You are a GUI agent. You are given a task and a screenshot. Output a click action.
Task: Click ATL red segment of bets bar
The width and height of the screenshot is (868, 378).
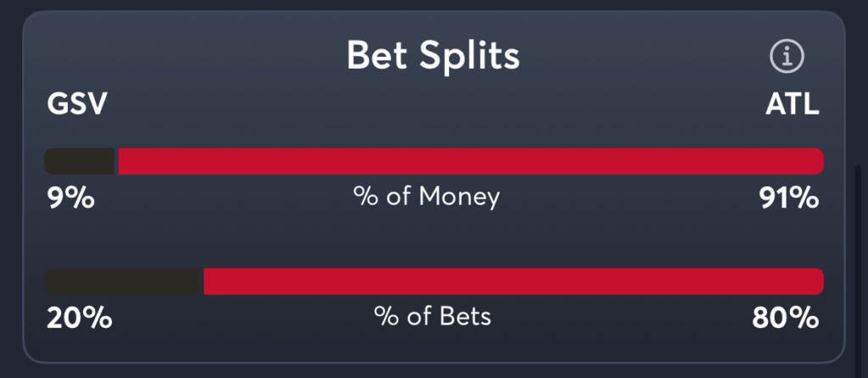coord(514,281)
